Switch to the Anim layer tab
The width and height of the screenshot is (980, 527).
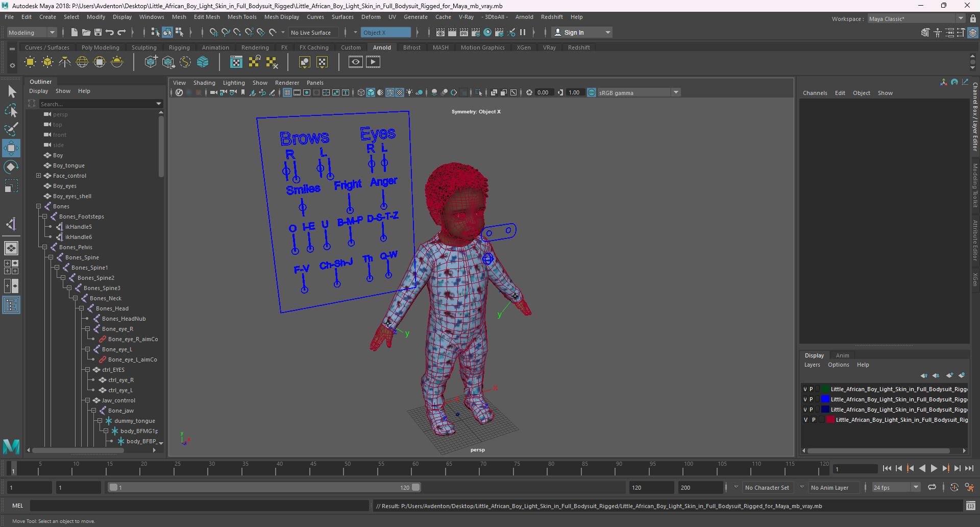point(842,355)
